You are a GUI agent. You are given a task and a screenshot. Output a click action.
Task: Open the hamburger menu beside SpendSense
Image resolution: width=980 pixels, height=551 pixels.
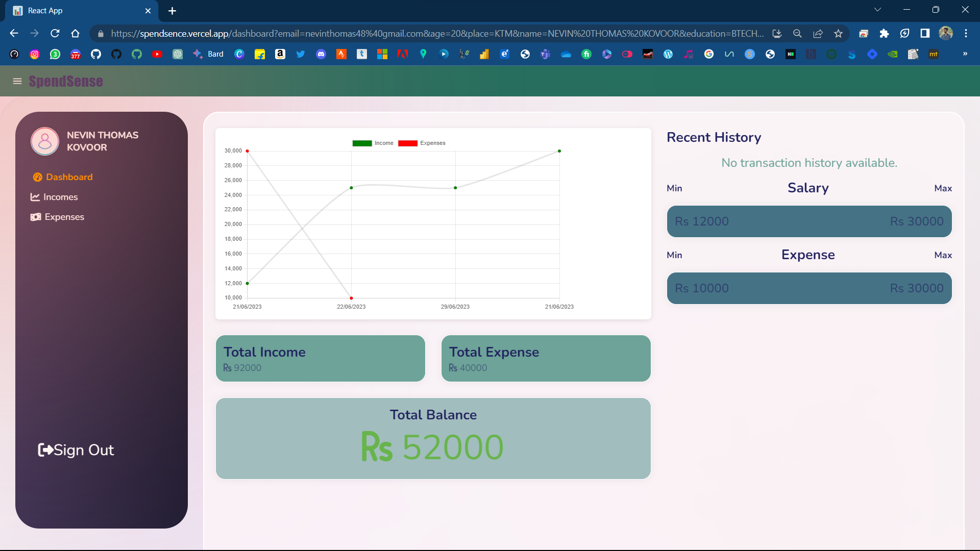click(17, 81)
